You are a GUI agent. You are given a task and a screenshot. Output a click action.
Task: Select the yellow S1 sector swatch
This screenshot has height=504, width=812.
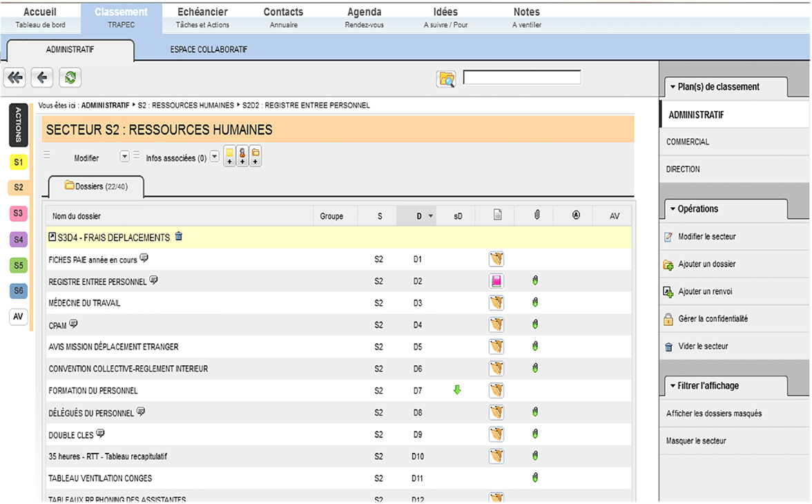[x=19, y=162]
